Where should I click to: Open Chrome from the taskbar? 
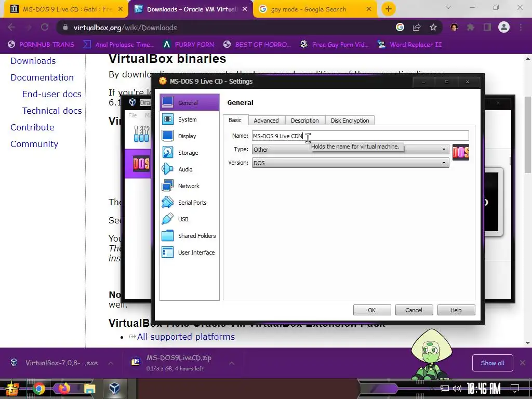(38, 389)
